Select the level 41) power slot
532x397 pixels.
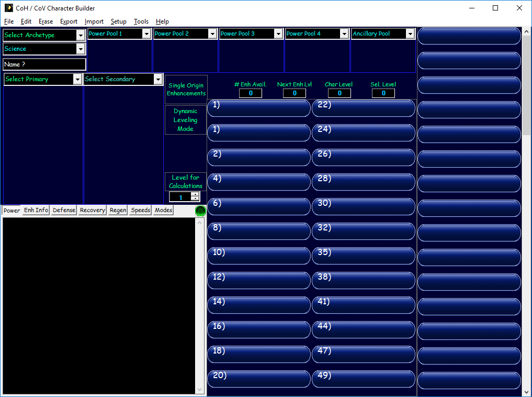coord(364,305)
